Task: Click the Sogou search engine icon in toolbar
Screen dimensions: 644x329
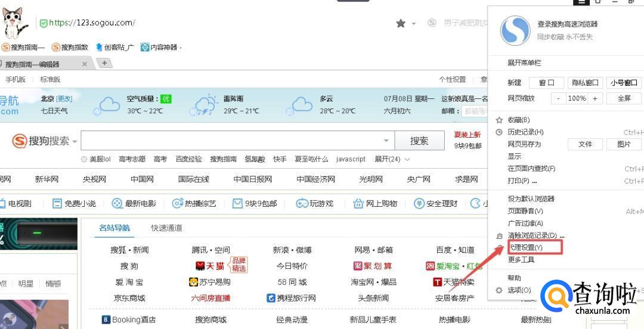Action: (432, 23)
